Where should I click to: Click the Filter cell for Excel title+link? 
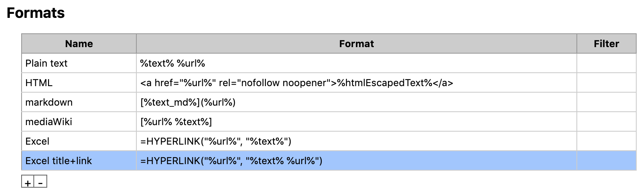click(606, 161)
